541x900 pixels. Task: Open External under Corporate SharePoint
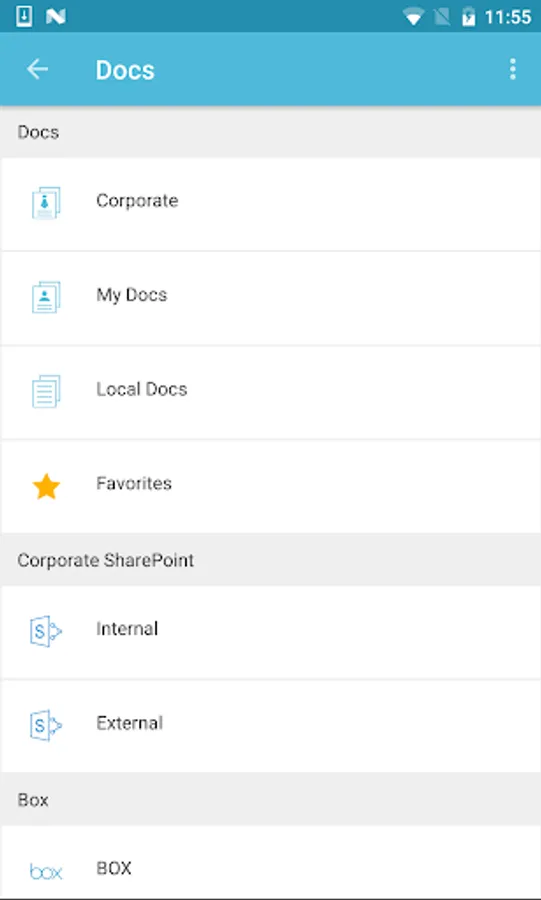[270, 726]
